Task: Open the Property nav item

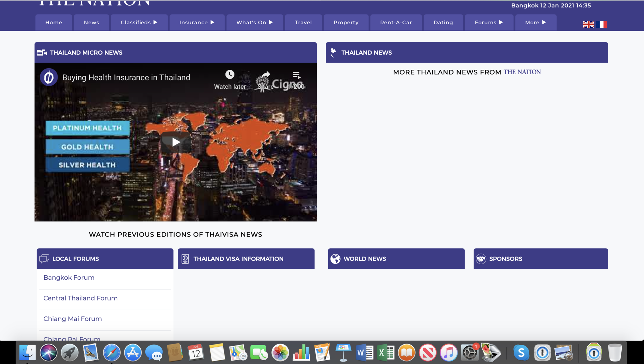Action: [x=346, y=22]
